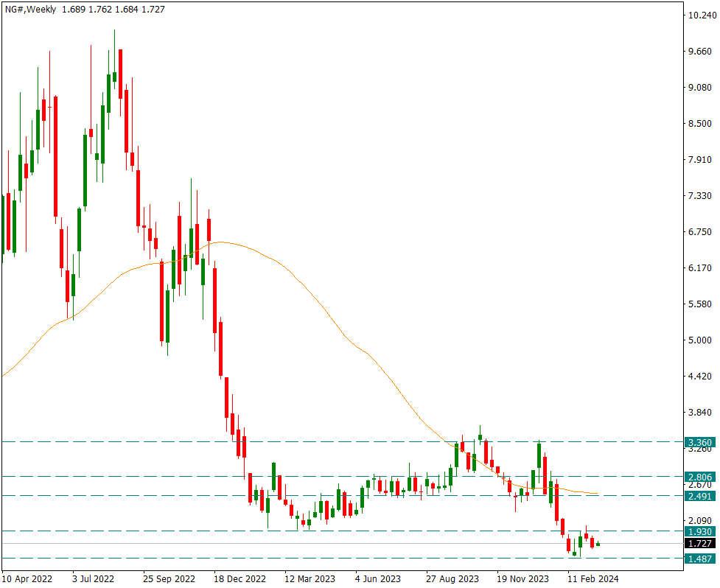Click the 27 Aug 2023 date label

[x=452, y=579]
